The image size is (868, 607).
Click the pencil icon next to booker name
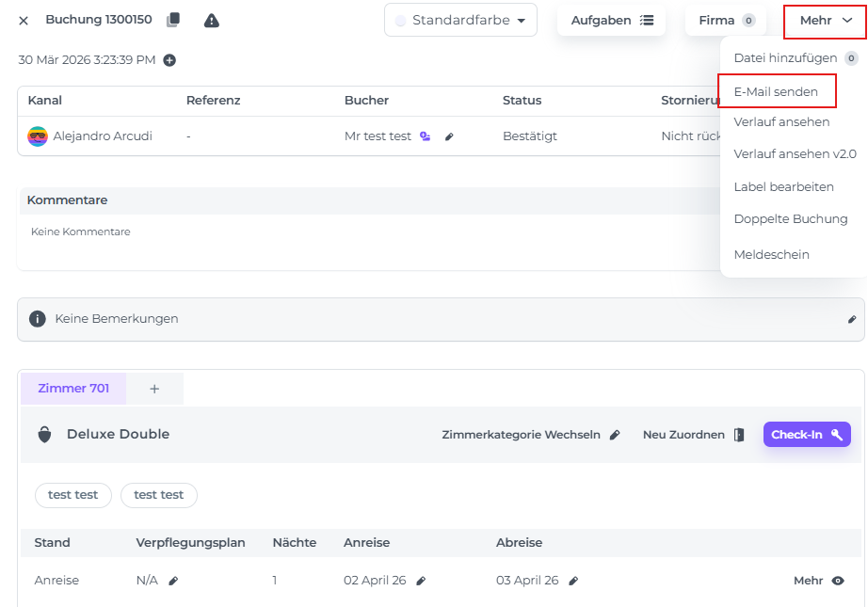pyautogui.click(x=449, y=136)
